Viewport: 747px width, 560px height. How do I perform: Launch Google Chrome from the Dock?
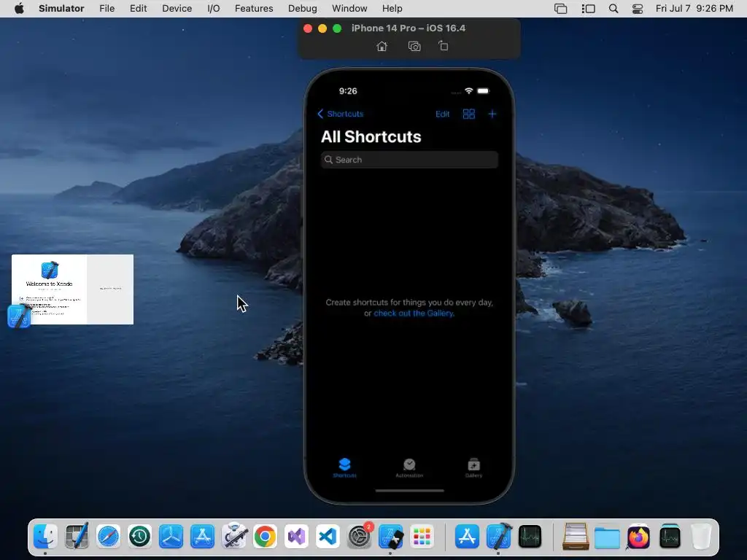(265, 537)
